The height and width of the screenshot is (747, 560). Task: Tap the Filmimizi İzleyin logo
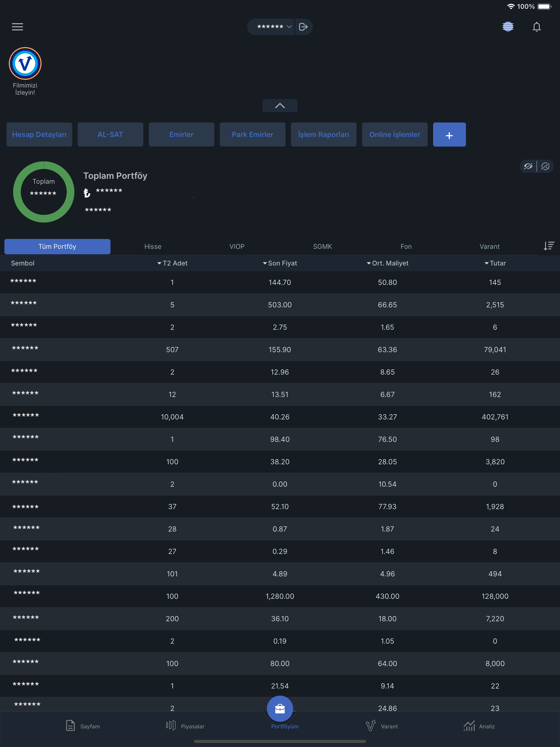[25, 63]
